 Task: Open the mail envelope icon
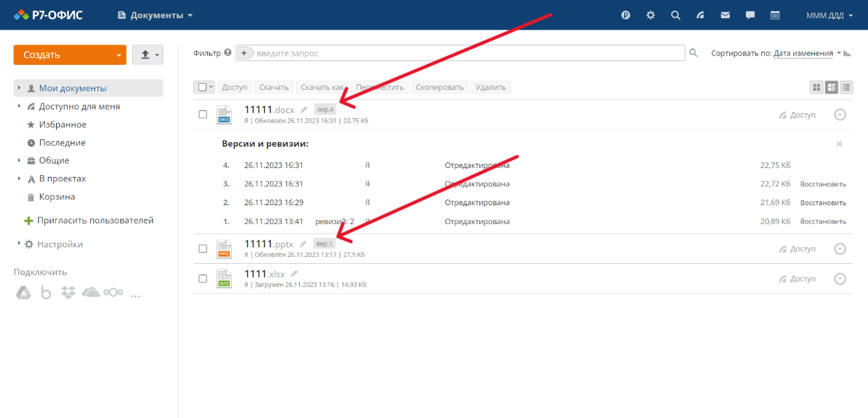[x=725, y=15]
